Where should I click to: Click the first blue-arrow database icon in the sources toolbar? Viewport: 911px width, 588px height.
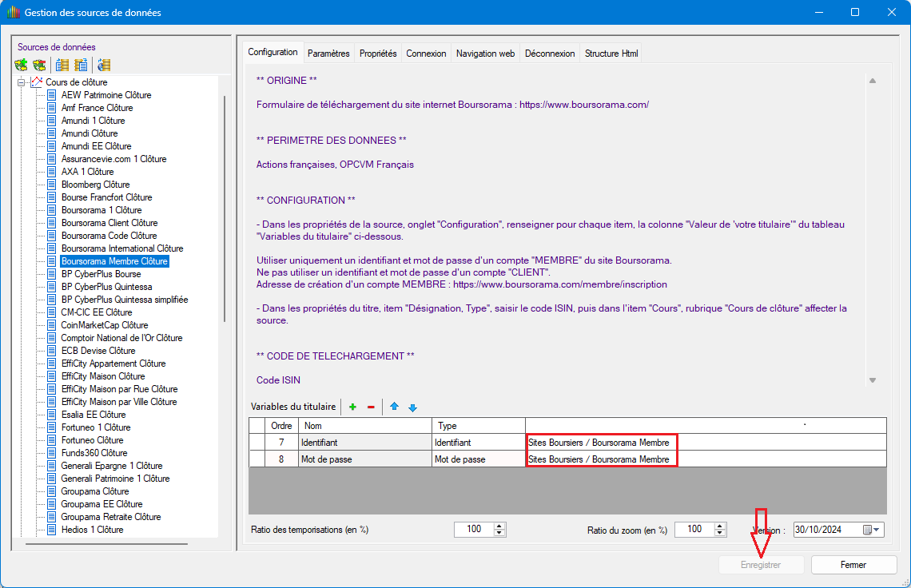point(62,66)
